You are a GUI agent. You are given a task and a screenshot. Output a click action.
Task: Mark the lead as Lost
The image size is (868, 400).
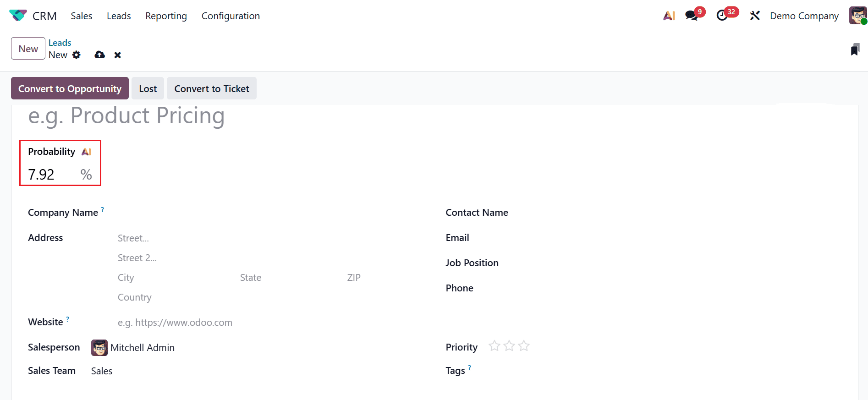pyautogui.click(x=148, y=88)
